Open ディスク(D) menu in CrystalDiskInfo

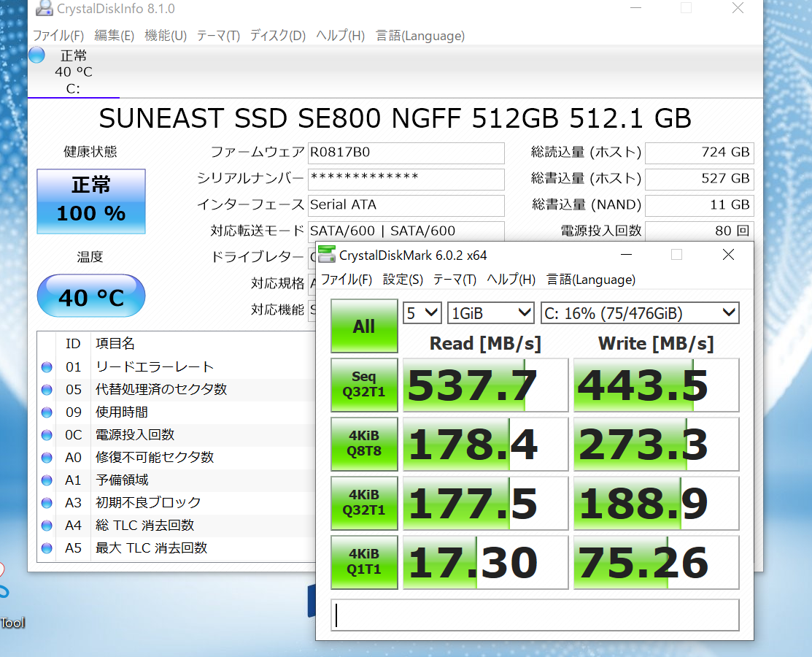(x=277, y=36)
